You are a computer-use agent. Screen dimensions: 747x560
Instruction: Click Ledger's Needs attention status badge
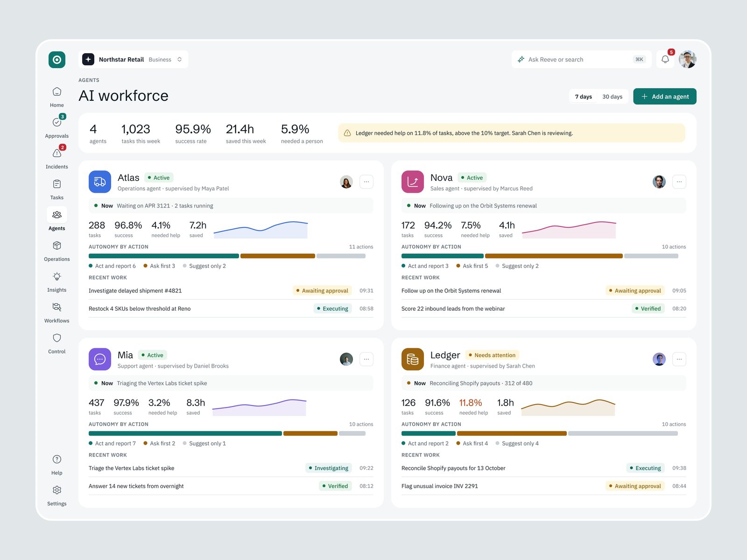pos(492,355)
